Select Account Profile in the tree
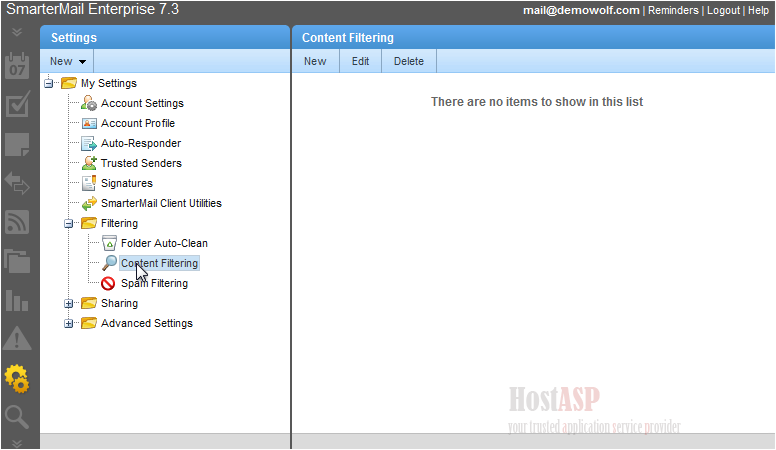This screenshot has height=450, width=776. (x=138, y=123)
